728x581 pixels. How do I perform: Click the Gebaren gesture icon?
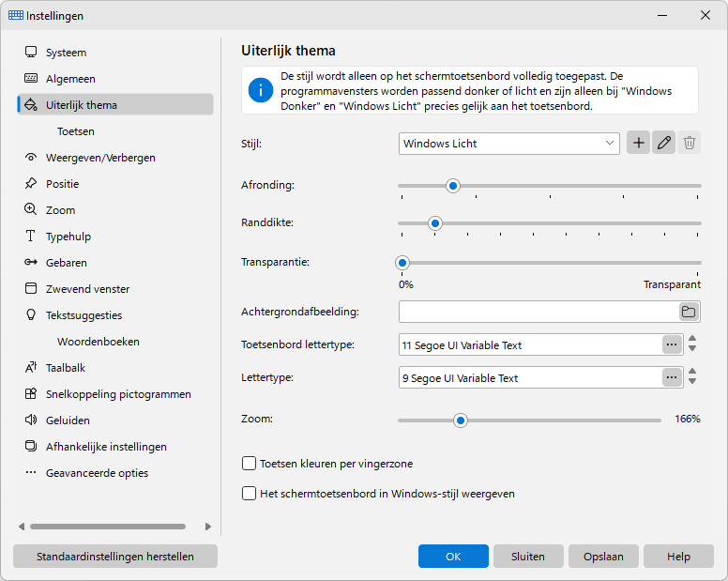click(x=31, y=263)
